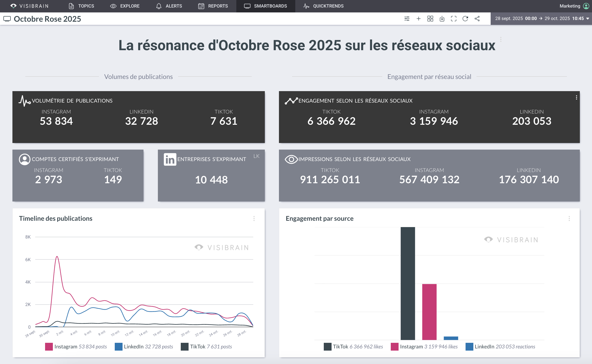Image resolution: width=592 pixels, height=364 pixels.
Task: Open the Timeline des publications options menu
Action: (254, 219)
